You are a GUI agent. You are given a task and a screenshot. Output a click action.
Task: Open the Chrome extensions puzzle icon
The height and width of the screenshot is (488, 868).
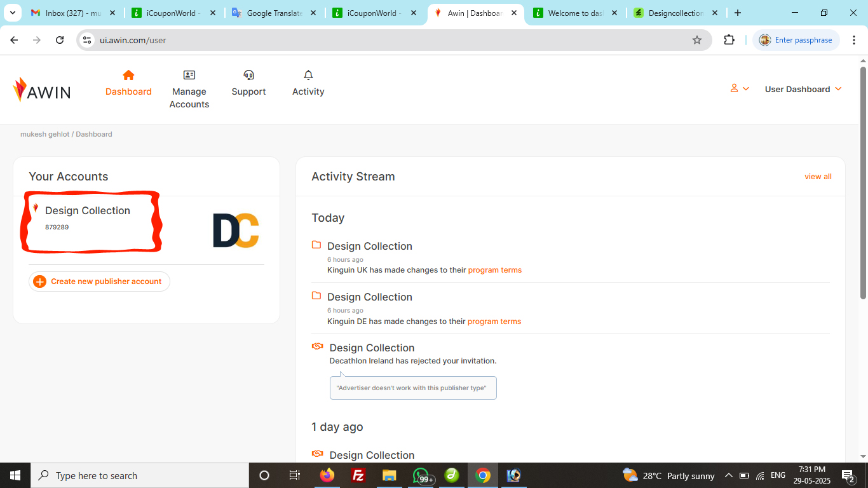(729, 40)
